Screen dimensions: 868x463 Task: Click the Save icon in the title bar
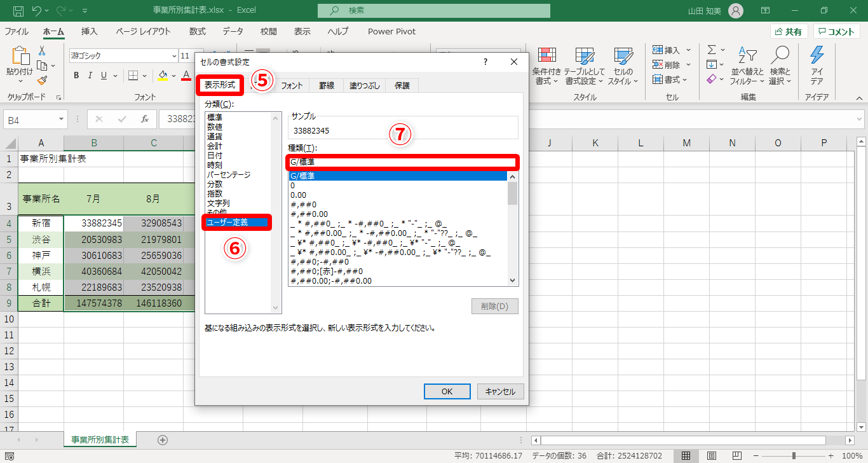point(18,11)
